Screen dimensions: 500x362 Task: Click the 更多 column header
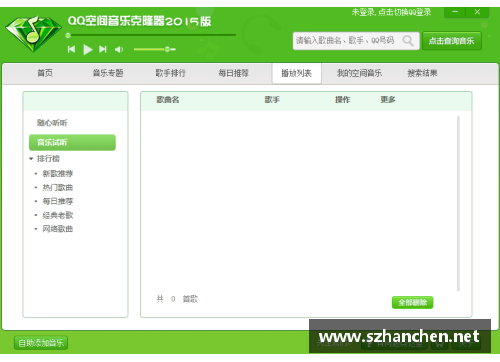pos(388,100)
